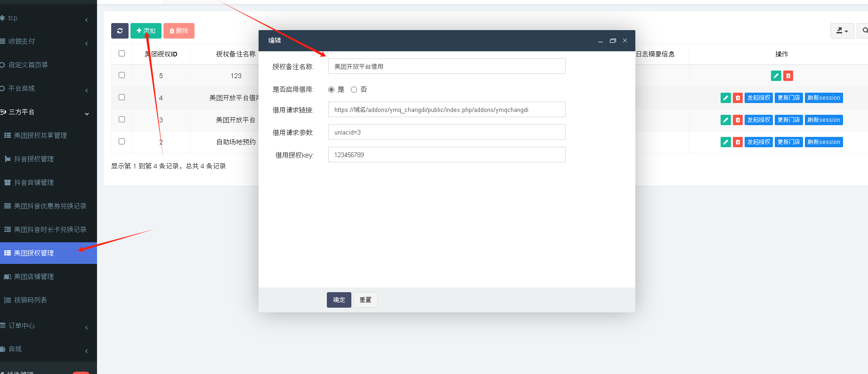The height and width of the screenshot is (374, 868).
Task: Click the 123 remark name cell
Action: [x=236, y=76]
